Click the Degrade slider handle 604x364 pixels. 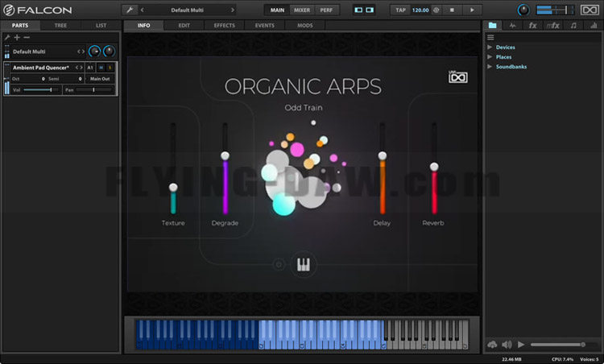coord(225,155)
